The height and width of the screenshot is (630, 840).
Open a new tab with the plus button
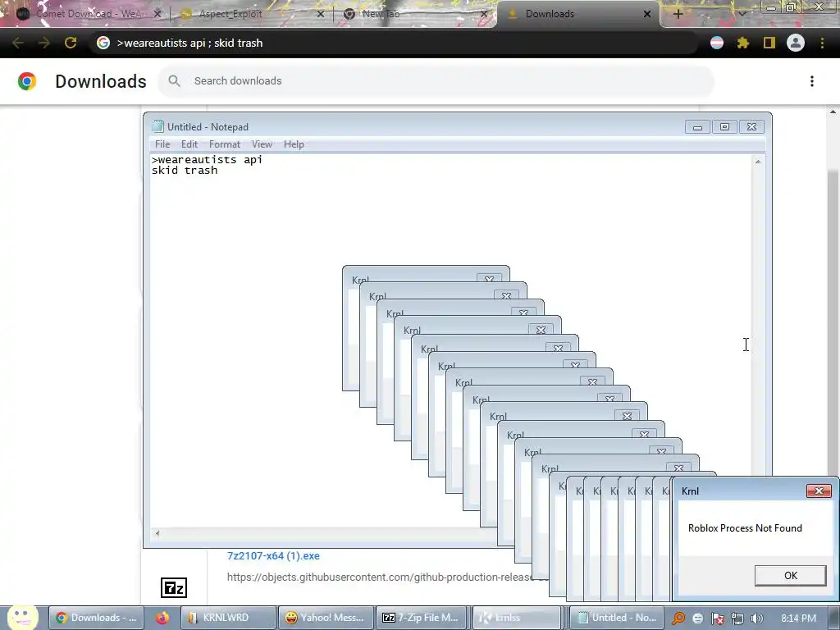pos(678,14)
